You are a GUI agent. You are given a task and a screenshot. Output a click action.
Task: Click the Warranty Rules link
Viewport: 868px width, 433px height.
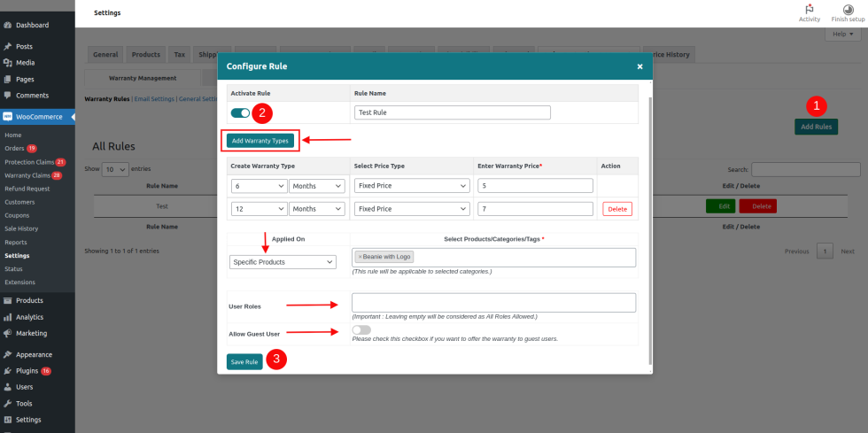pos(107,99)
